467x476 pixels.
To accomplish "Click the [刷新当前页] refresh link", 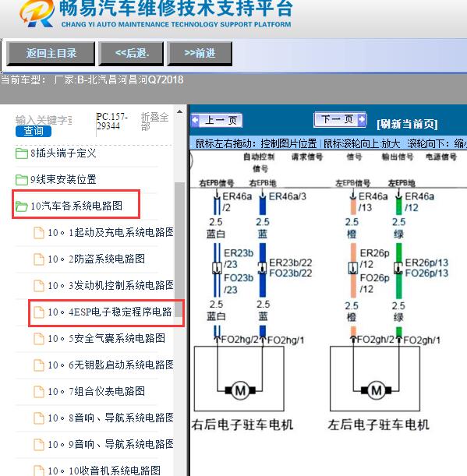I will pyautogui.click(x=407, y=124).
